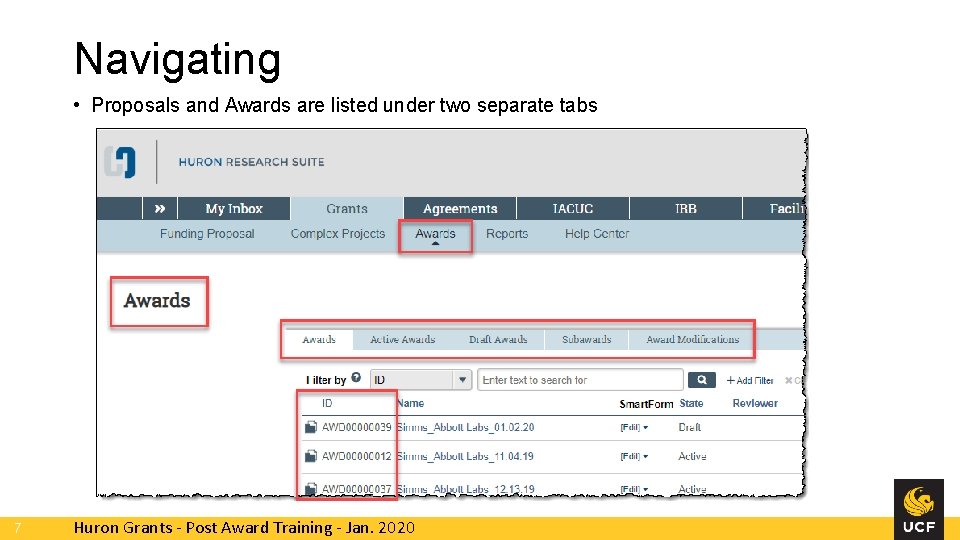Sort by the Name column header

pyautogui.click(x=410, y=403)
